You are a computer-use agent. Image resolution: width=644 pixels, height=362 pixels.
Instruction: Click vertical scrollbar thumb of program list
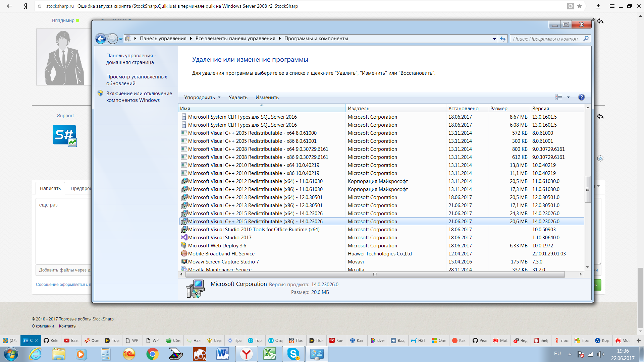[587, 189]
